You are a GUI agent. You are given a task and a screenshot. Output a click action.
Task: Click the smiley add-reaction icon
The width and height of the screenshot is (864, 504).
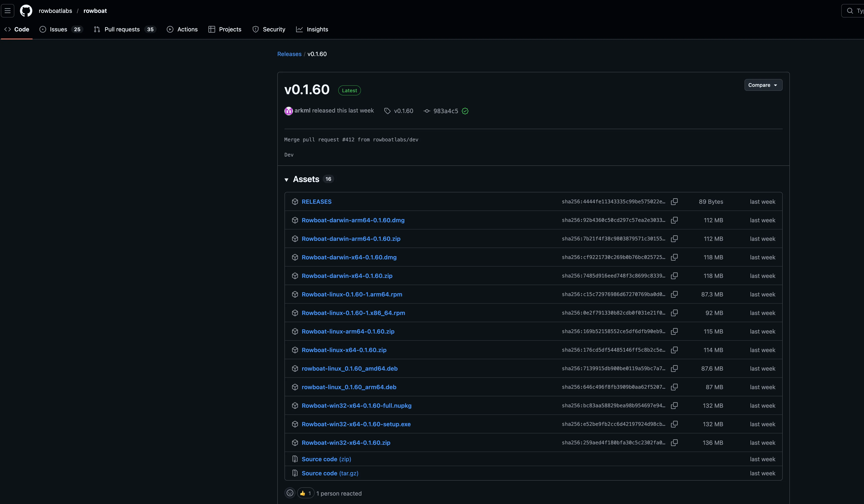290,493
